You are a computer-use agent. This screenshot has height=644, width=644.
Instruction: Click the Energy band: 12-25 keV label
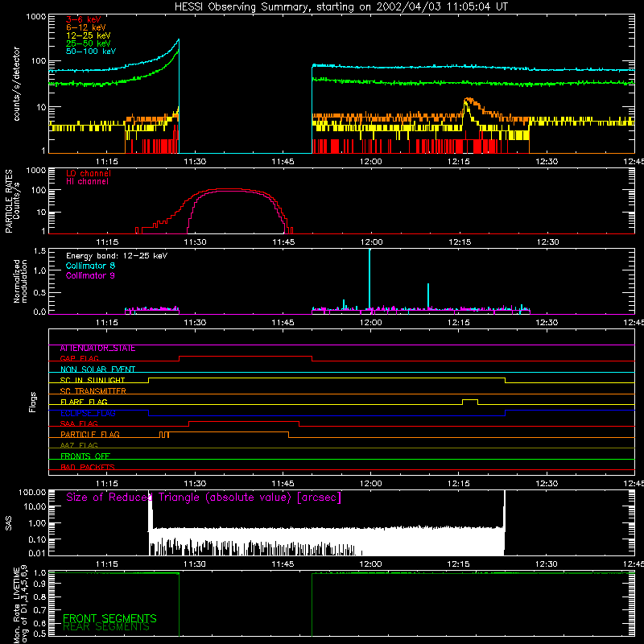pos(117,256)
